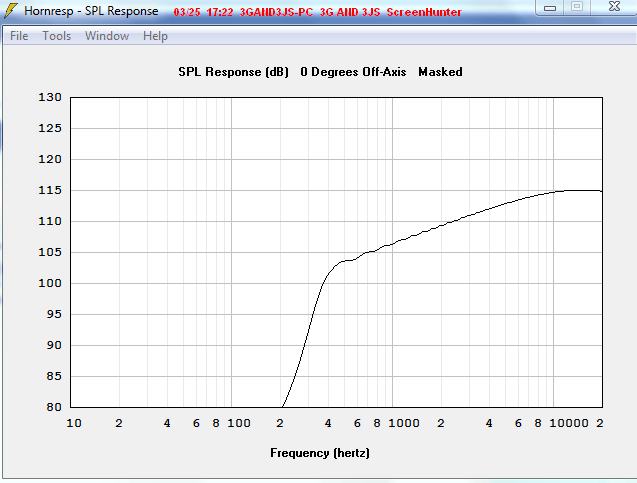Click the 'Masked' label in chart heading
The image size is (637, 483).
click(440, 72)
